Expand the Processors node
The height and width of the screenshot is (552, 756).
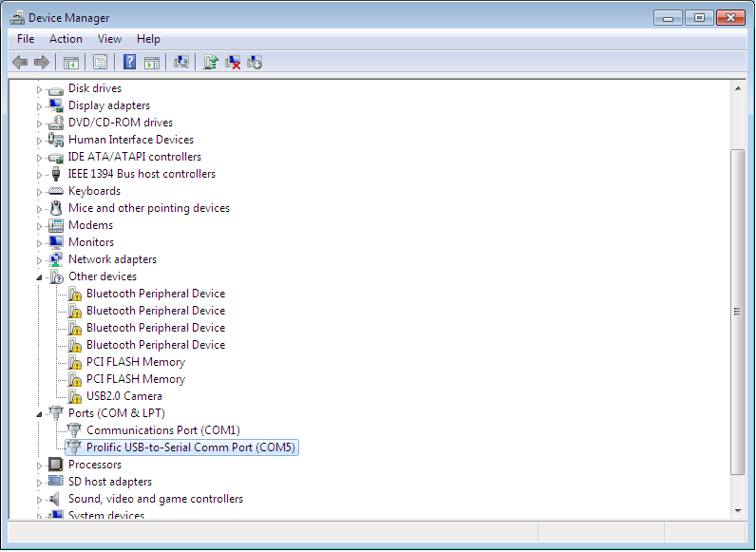click(40, 466)
